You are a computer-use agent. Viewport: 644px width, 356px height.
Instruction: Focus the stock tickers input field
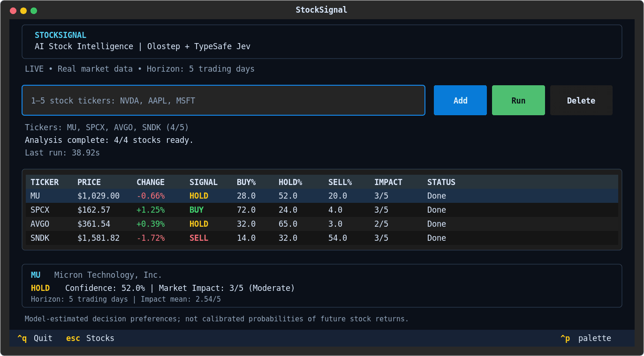223,100
